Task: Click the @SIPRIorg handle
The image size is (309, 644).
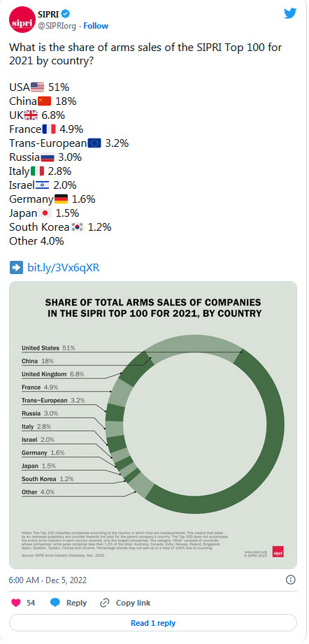Action: click(x=57, y=25)
